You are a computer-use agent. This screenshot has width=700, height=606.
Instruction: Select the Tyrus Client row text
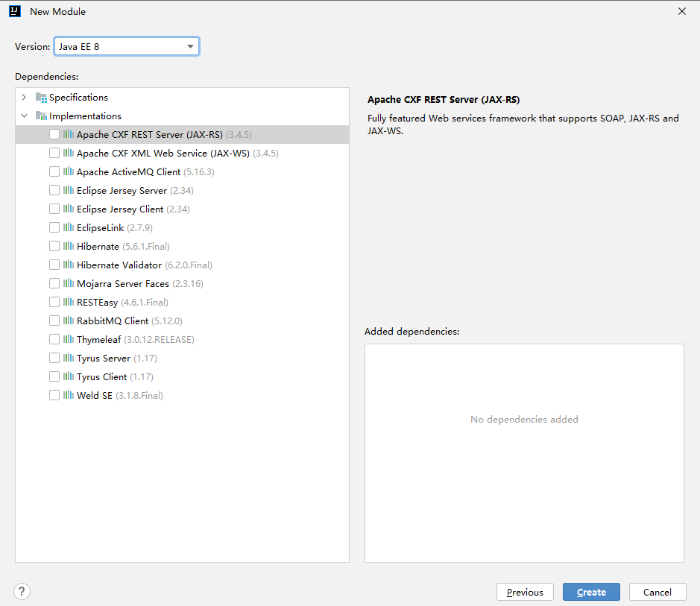pos(116,377)
